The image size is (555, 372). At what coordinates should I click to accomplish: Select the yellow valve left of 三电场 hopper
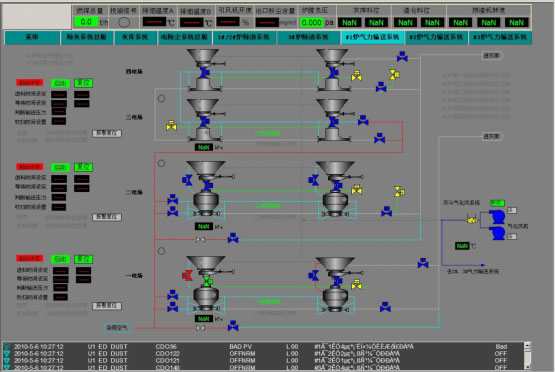(x=171, y=126)
